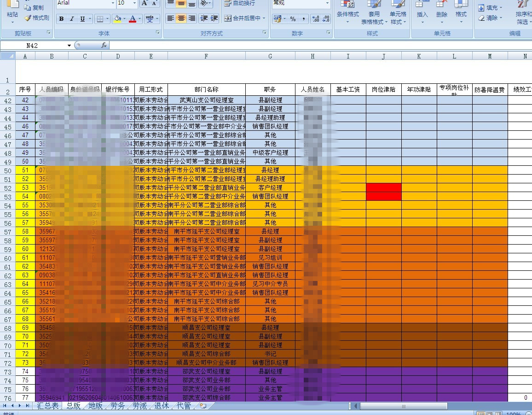
Task: Click Copy (复制) button
Action: click(x=34, y=7)
